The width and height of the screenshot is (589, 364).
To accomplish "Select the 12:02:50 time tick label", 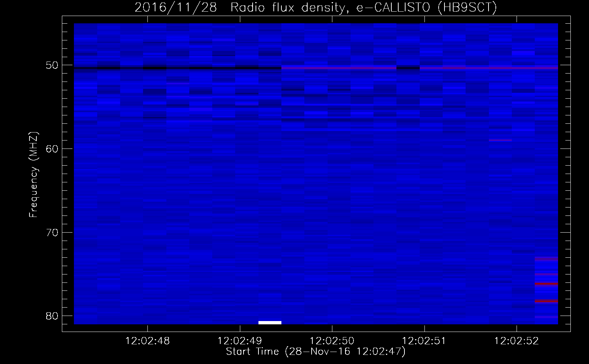I will [x=332, y=341].
